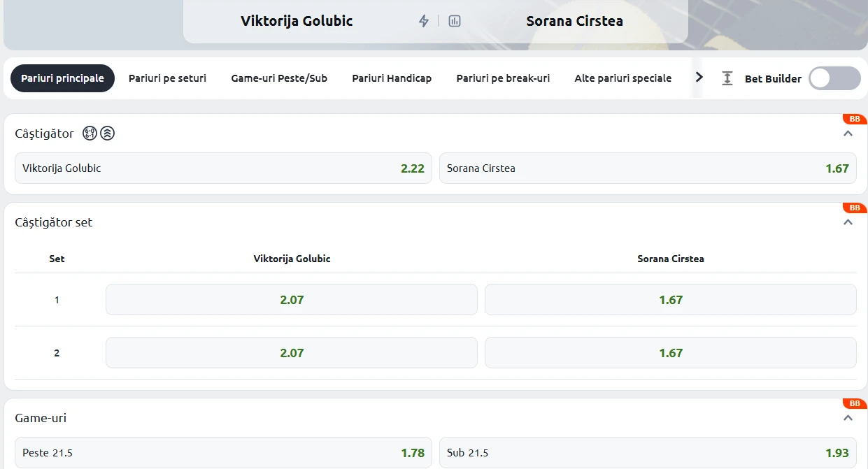This screenshot has width=868, height=469.
Task: Collapse the Game-uri market section
Action: [x=848, y=418]
